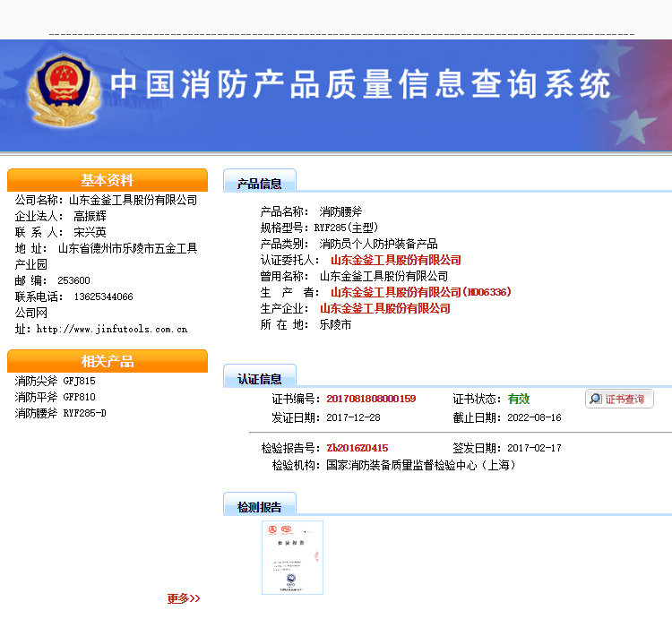The image size is (672, 619).
Task: Click the contact name 宋兴英
Action: (90, 232)
